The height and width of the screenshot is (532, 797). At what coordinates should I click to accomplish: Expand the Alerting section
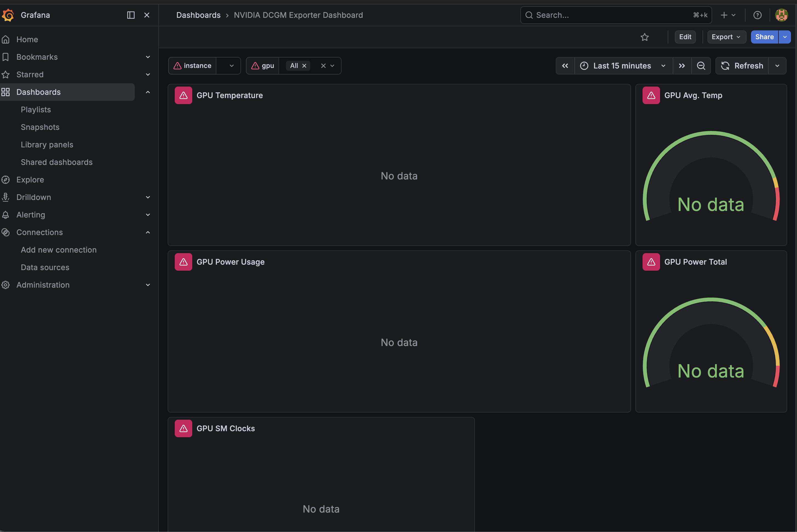click(148, 215)
